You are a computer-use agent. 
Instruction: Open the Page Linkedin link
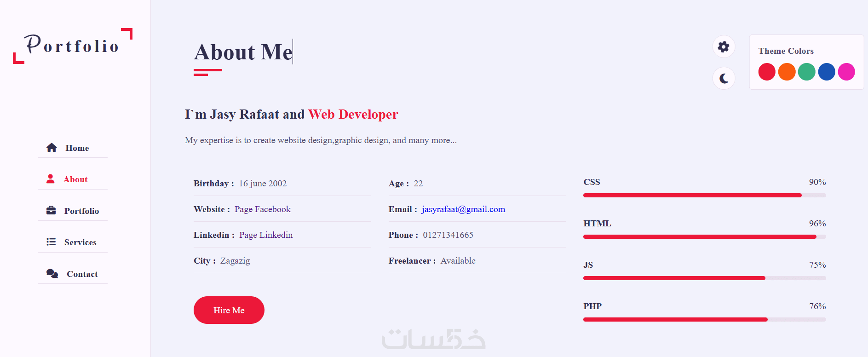pyautogui.click(x=266, y=235)
